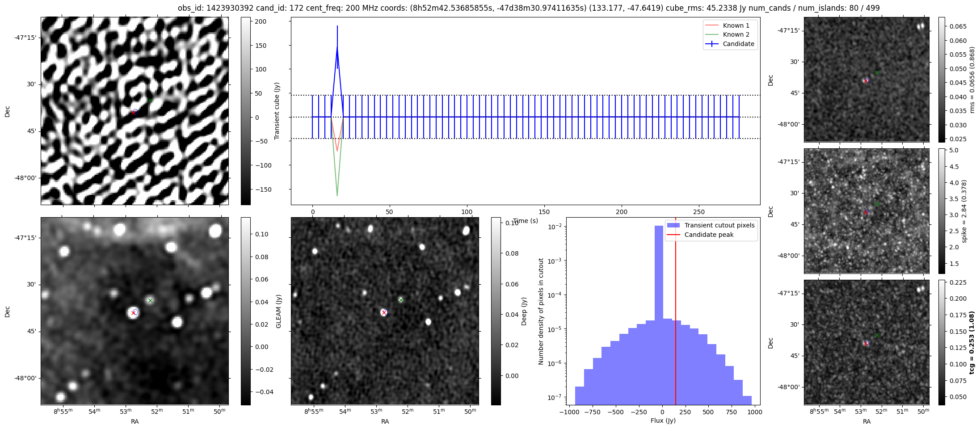The image size is (980, 429).
Task: Click the Transient cutout pixels legend swatch
Action: [x=673, y=225]
